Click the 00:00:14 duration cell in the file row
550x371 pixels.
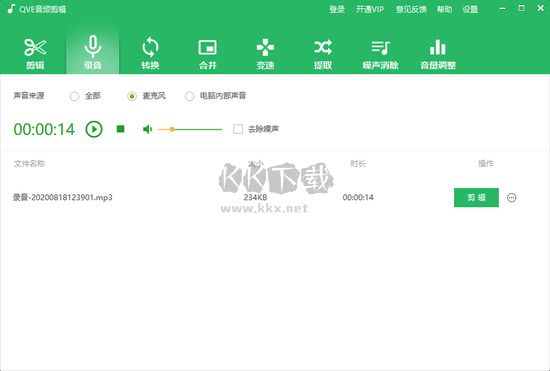point(358,197)
